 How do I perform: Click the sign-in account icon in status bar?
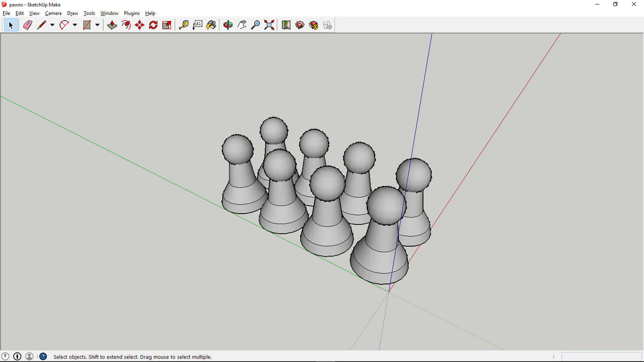point(29,356)
